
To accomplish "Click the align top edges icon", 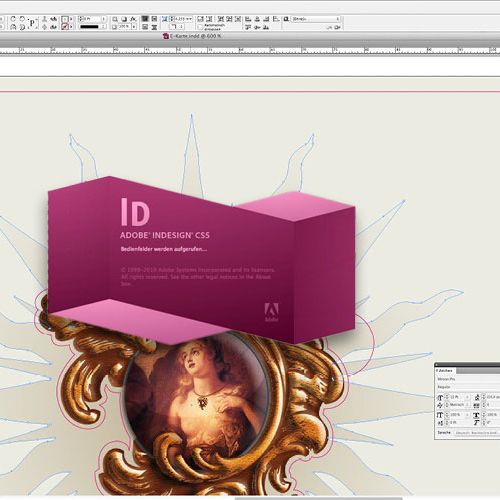I will click(248, 27).
